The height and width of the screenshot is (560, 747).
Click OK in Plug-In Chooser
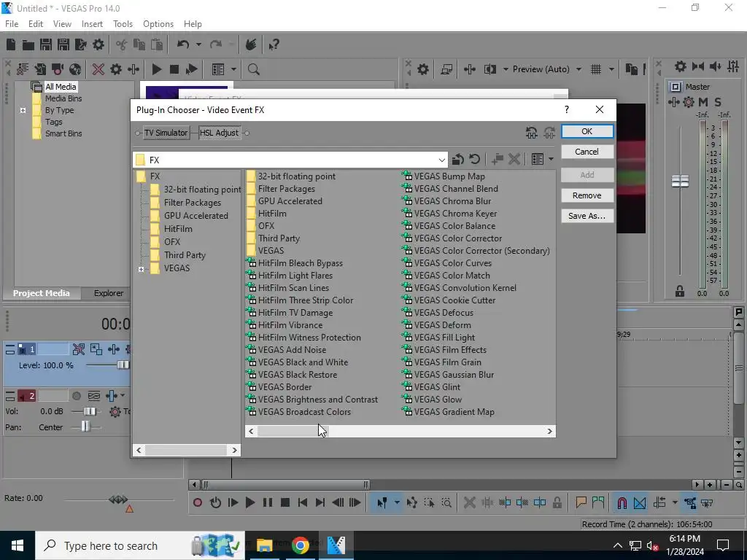[587, 131]
